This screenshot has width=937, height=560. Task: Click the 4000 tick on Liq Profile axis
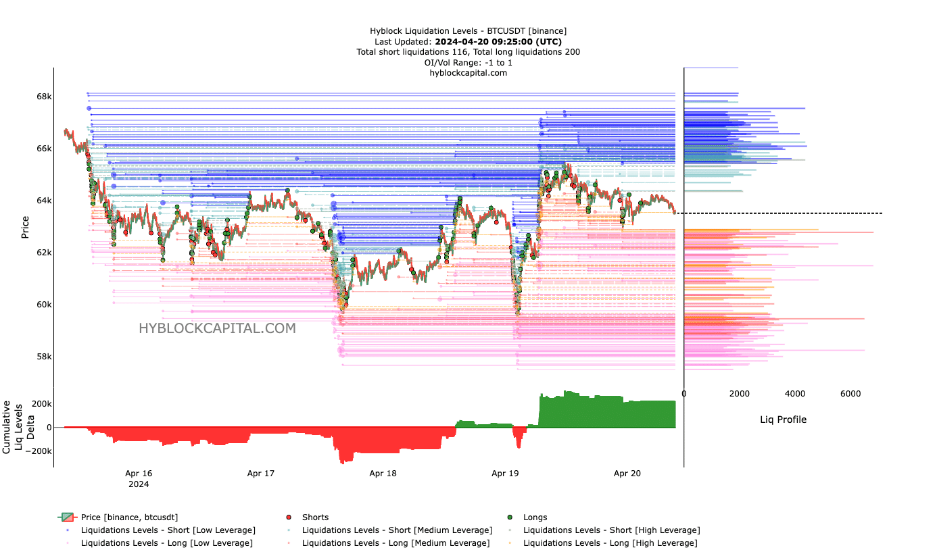pyautogui.click(x=794, y=394)
